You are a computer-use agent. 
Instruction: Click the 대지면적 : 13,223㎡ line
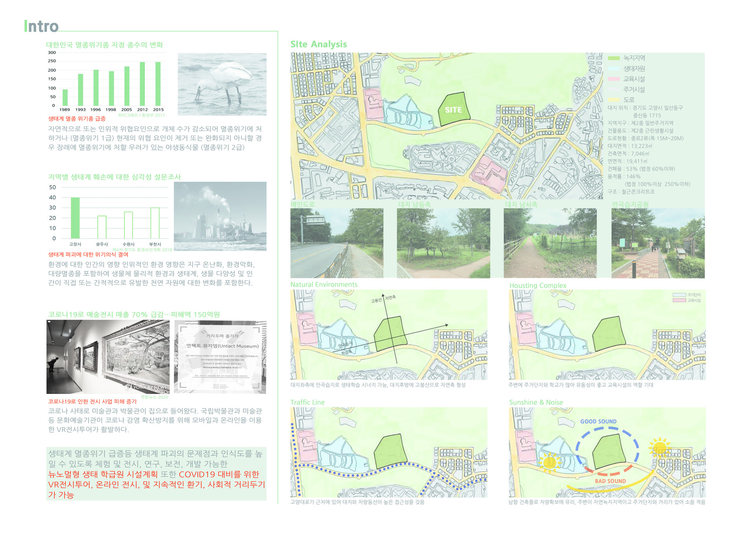(630, 146)
